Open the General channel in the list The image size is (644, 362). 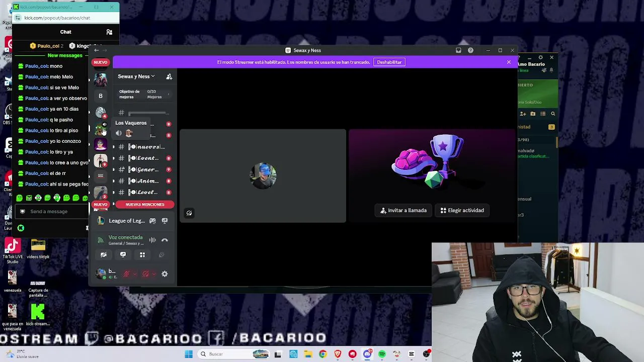click(x=144, y=170)
